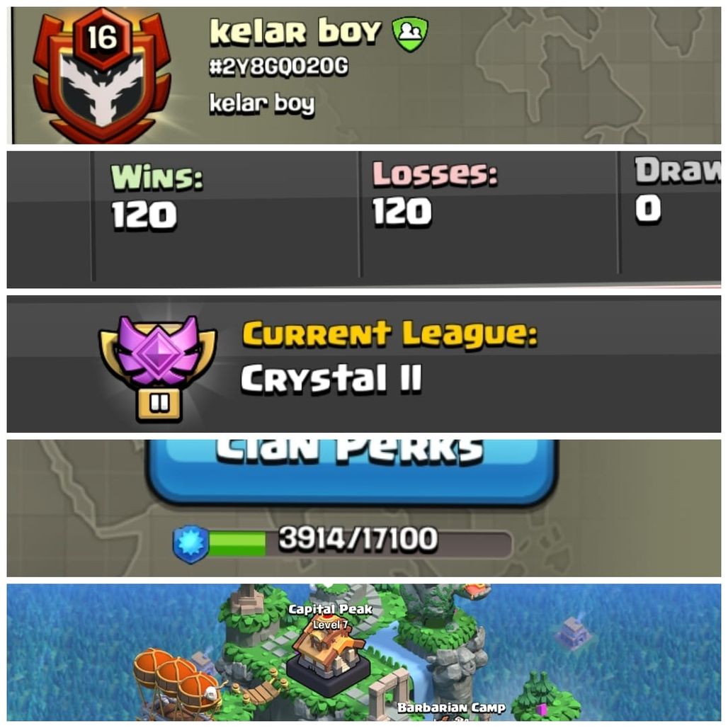728x728 pixels.
Task: Tap the Draws count showing 0
Action: pyautogui.click(x=648, y=208)
